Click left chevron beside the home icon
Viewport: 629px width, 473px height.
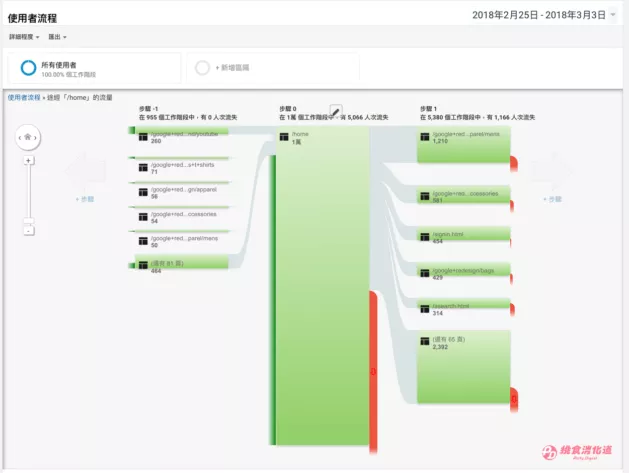pyautogui.click(x=20, y=138)
